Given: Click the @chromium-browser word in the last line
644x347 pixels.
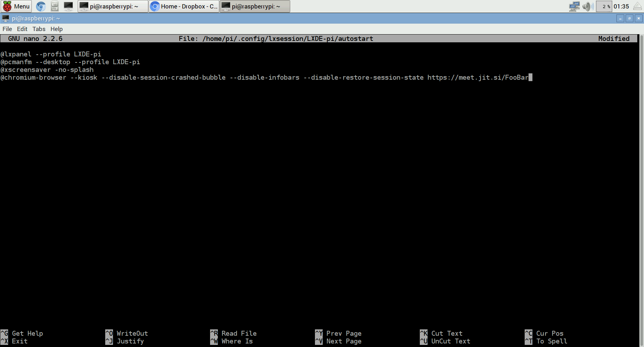Looking at the screenshot, I should click(34, 78).
